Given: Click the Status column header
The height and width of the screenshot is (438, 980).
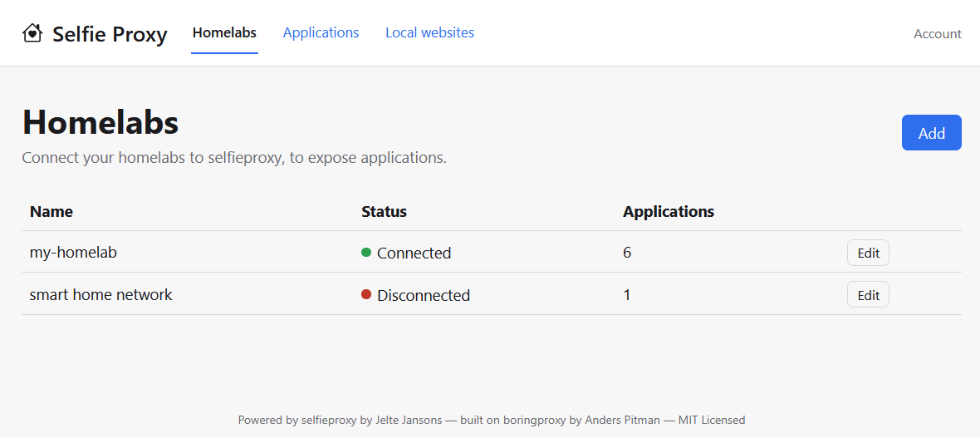Looking at the screenshot, I should (384, 211).
